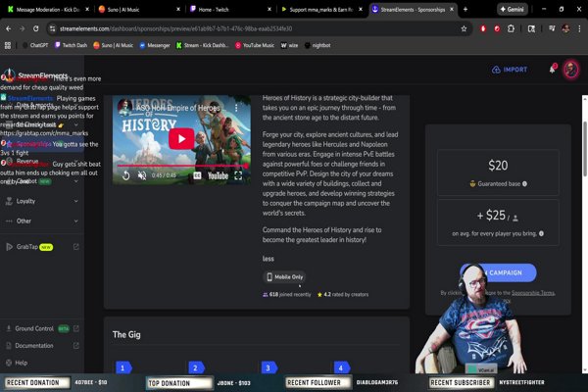Open the Stream - Kick Dashboard bookmark
588x392 pixels.
(202, 45)
